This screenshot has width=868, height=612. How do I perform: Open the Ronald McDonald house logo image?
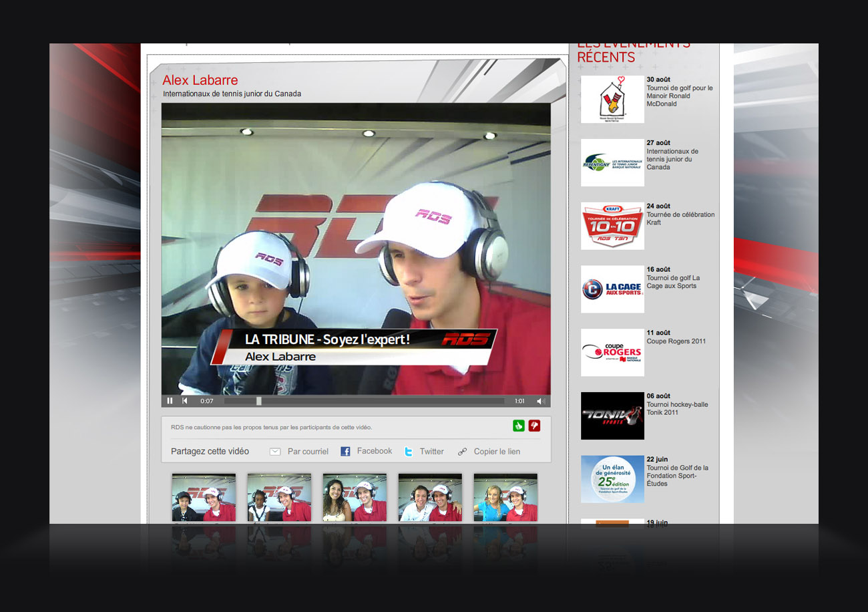(612, 99)
